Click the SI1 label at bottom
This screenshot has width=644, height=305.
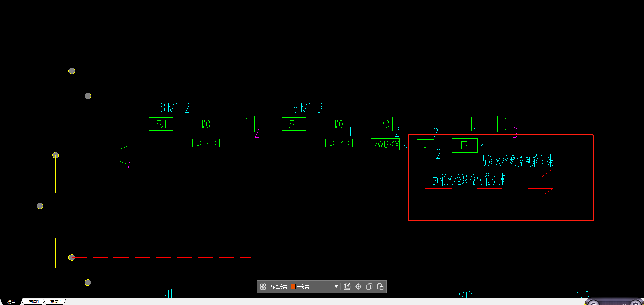pyautogui.click(x=167, y=294)
